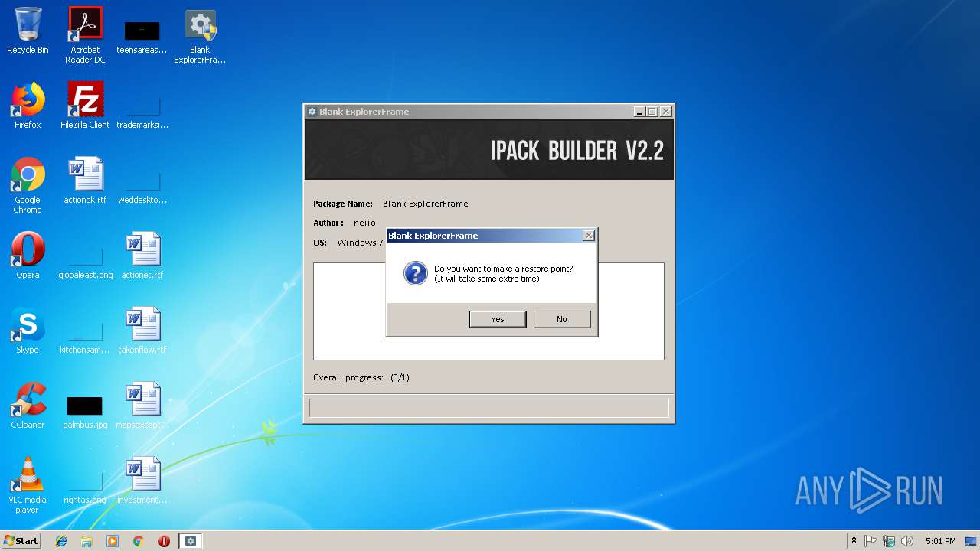The width and height of the screenshot is (980, 551).
Task: Show hidden tray icons arrow
Action: pos(854,541)
